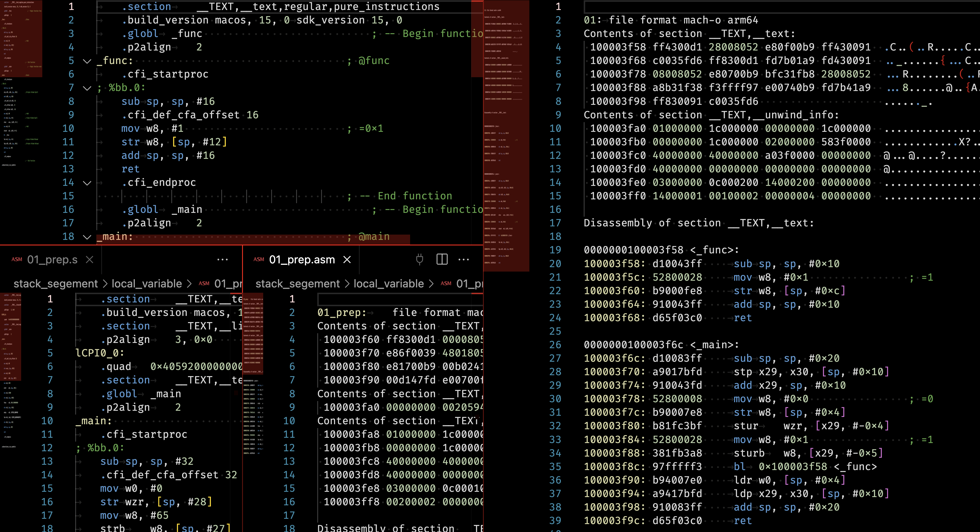
Task: Open more actions menu for 01_prep.s group
Action: pos(222,260)
